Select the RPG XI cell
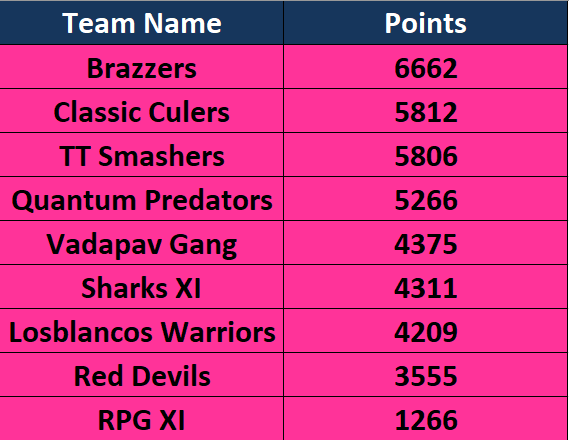Image resolution: width=569 pixels, height=440 pixels. (142, 419)
